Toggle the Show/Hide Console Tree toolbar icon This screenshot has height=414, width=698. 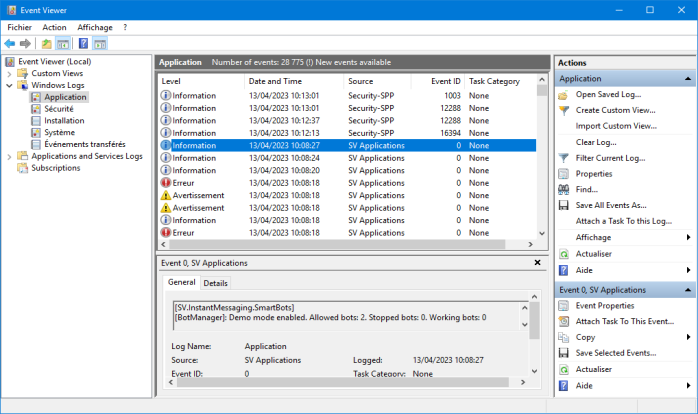click(63, 44)
